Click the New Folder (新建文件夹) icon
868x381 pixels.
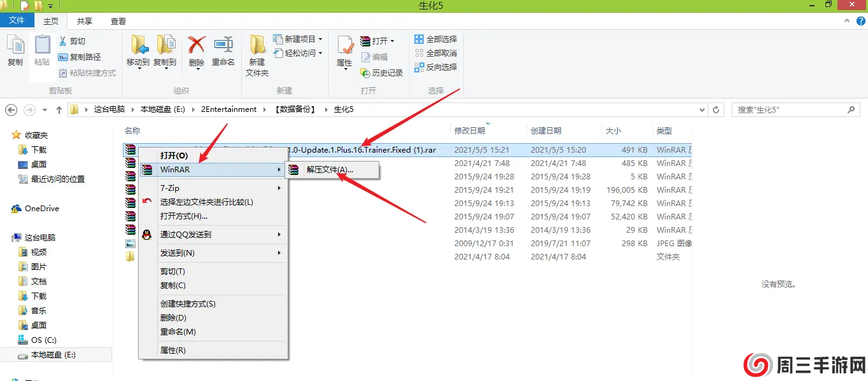click(257, 46)
